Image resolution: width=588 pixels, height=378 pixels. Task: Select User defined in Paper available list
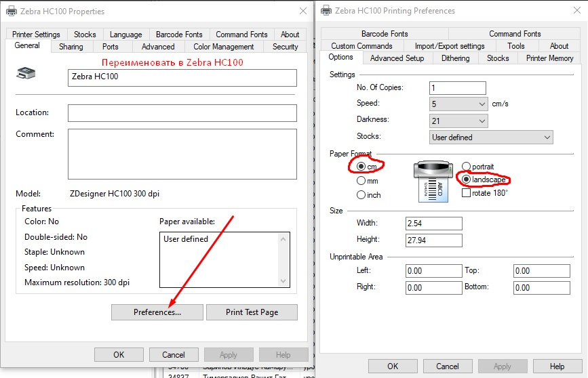(186, 239)
